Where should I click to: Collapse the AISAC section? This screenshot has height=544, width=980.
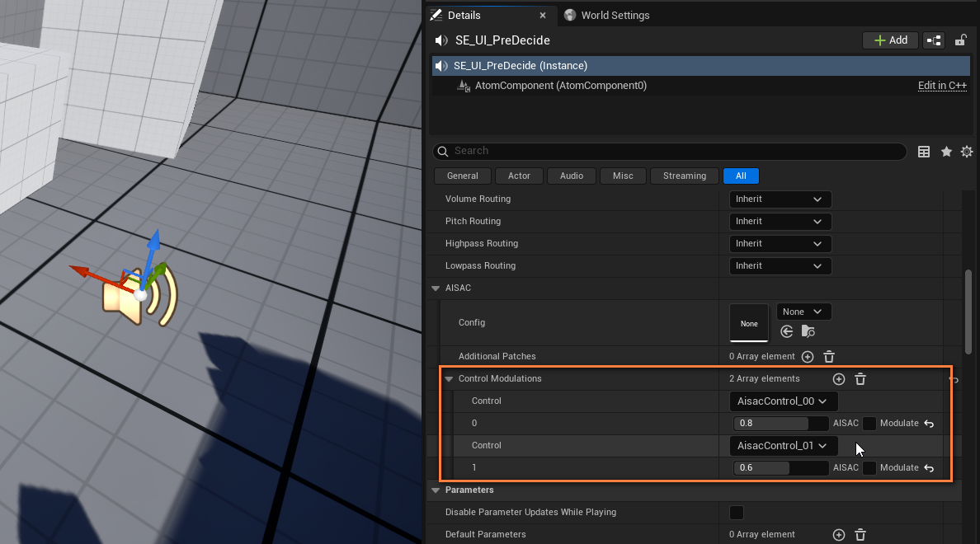coord(436,288)
